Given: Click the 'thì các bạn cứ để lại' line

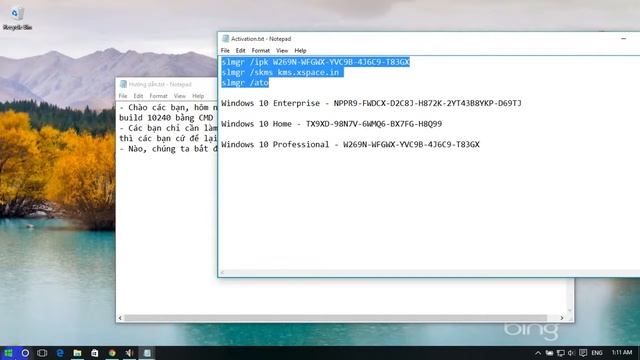Looking at the screenshot, I should (x=168, y=138).
